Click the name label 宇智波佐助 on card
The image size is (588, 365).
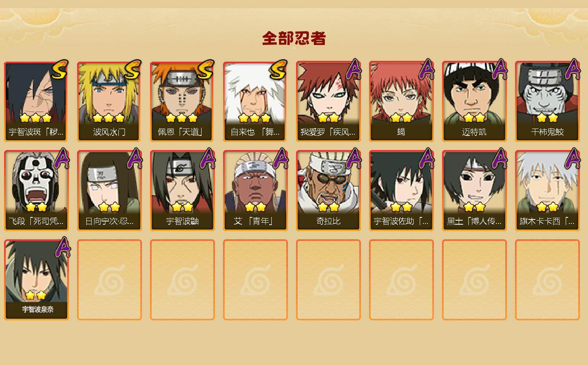(401, 221)
